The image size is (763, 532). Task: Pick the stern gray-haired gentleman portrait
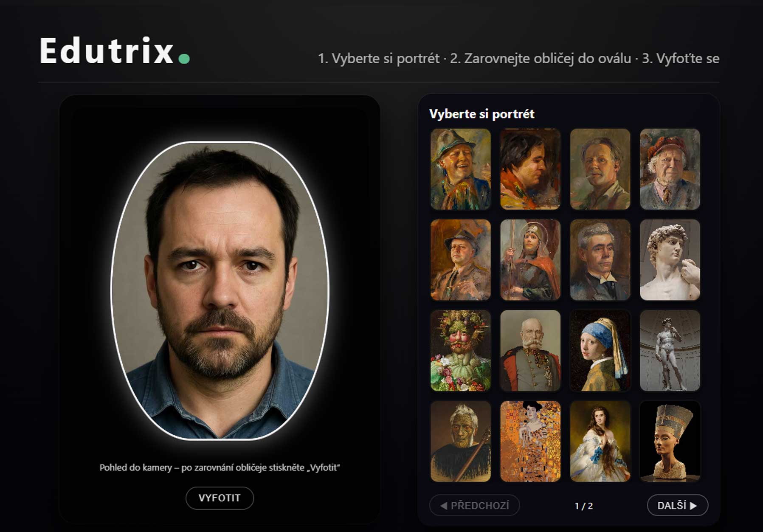click(x=599, y=260)
